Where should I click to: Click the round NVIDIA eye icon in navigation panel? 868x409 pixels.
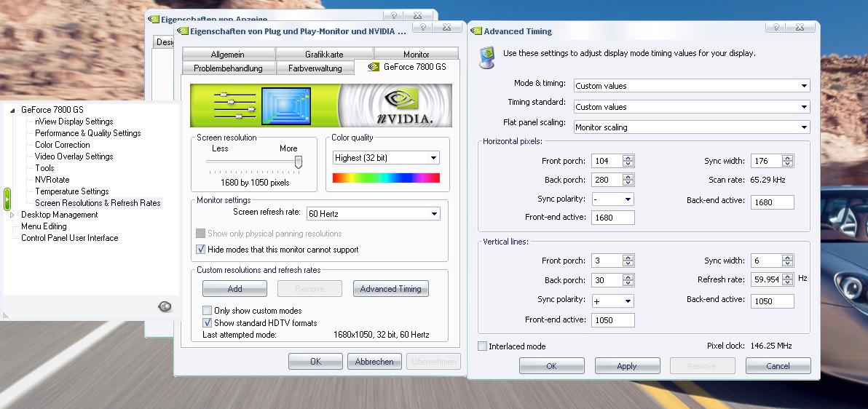(165, 307)
